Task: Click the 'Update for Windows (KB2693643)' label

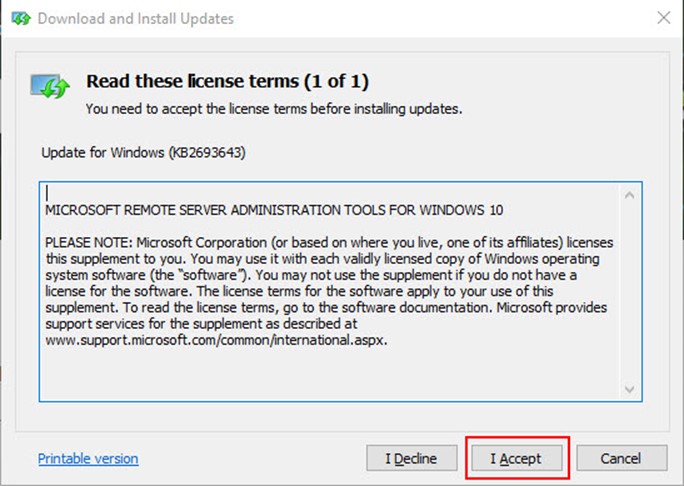Action: (x=144, y=153)
